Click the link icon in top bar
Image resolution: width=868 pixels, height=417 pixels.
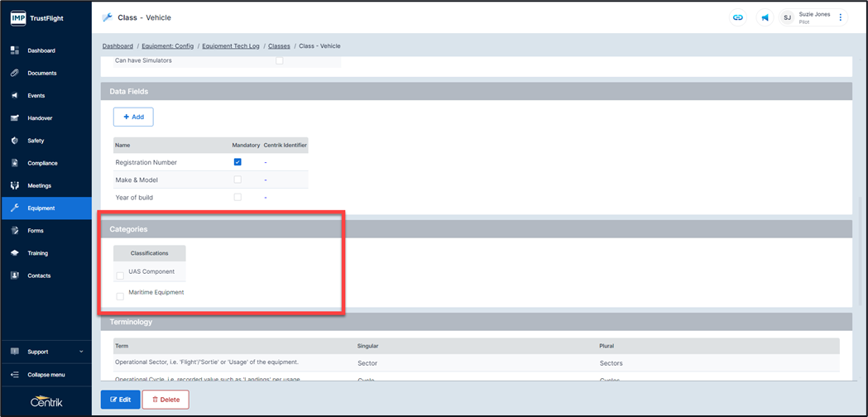(737, 17)
